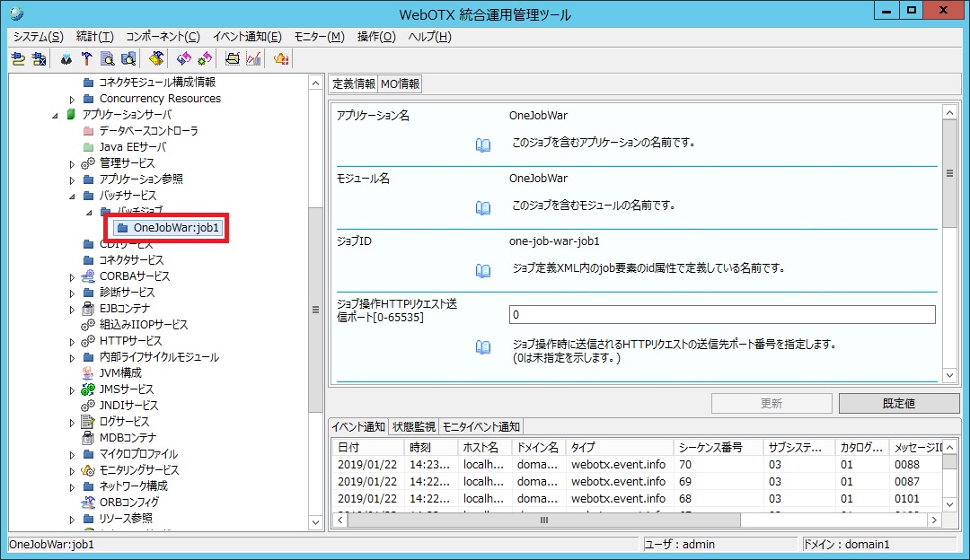This screenshot has width=970, height=560.
Task: Click the book icon under ジョブID
Action: [x=483, y=270]
